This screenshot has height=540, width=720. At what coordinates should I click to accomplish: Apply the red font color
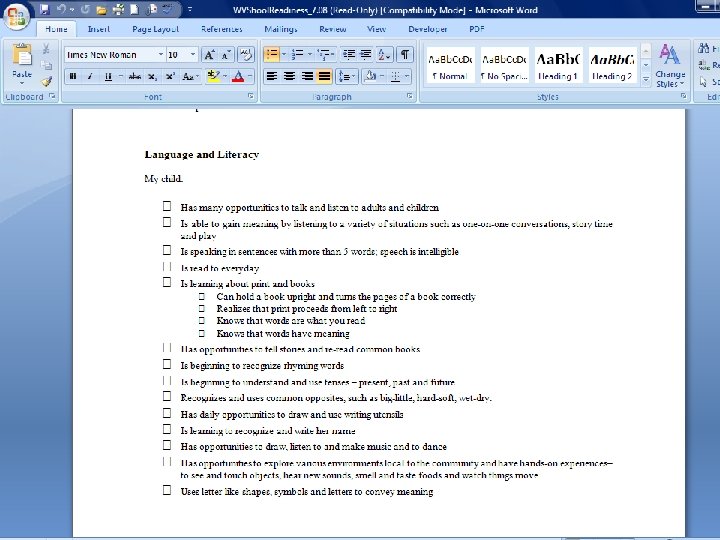(238, 76)
